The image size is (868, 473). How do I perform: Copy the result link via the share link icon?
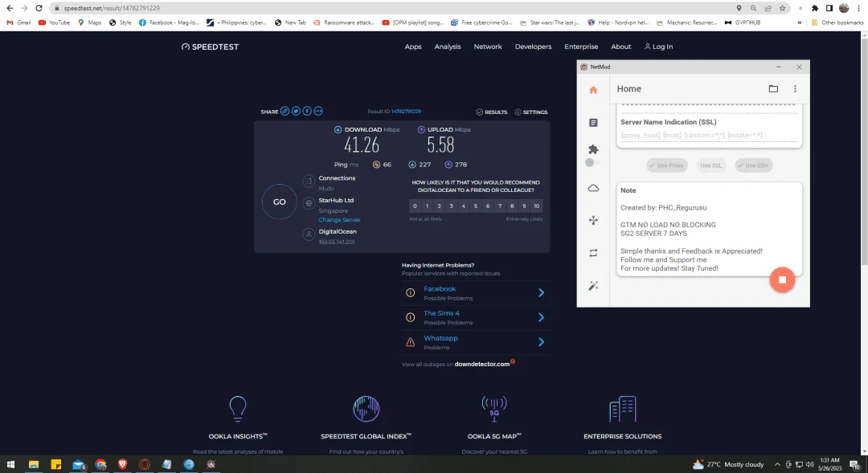(285, 111)
